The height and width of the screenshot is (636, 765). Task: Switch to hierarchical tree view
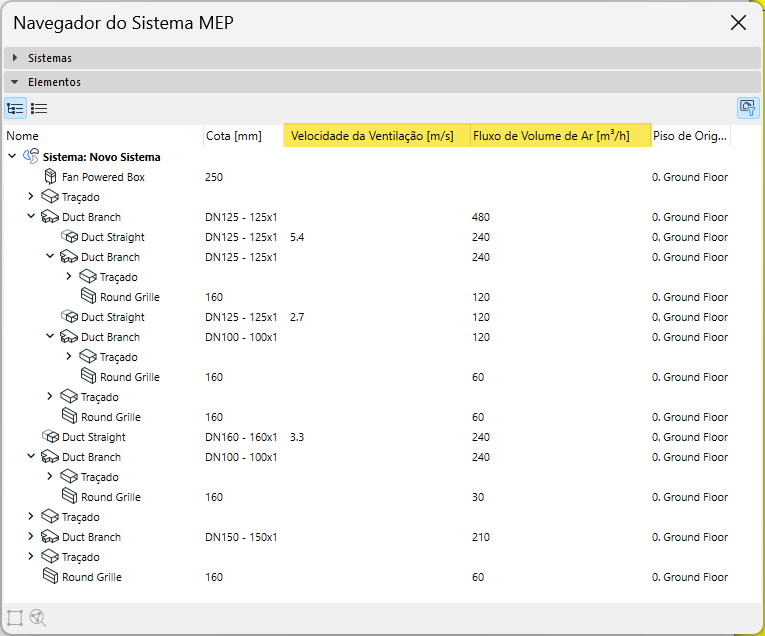pyautogui.click(x=15, y=108)
